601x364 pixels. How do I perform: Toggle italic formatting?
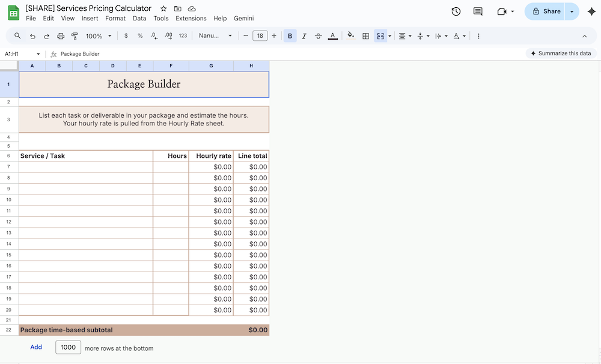pos(304,36)
